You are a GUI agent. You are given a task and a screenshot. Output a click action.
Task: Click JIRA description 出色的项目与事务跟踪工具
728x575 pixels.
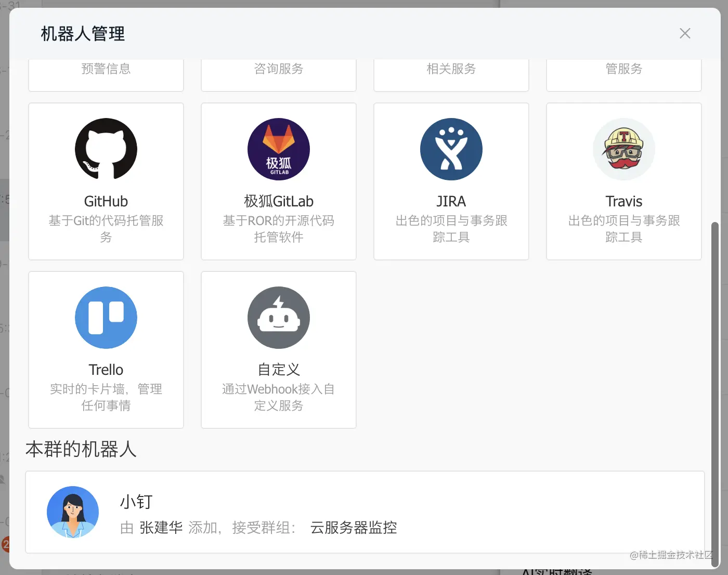tap(451, 229)
